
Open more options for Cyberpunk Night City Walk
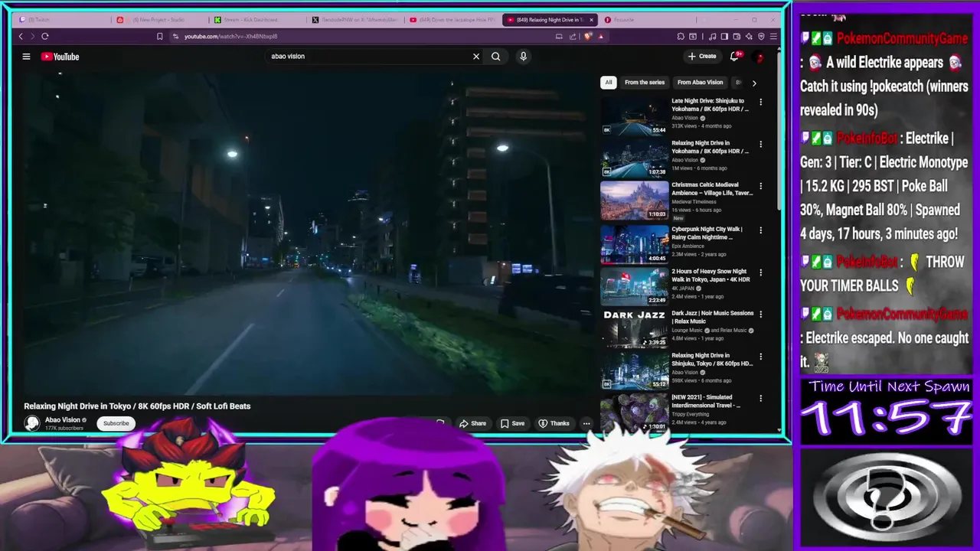[760, 230]
